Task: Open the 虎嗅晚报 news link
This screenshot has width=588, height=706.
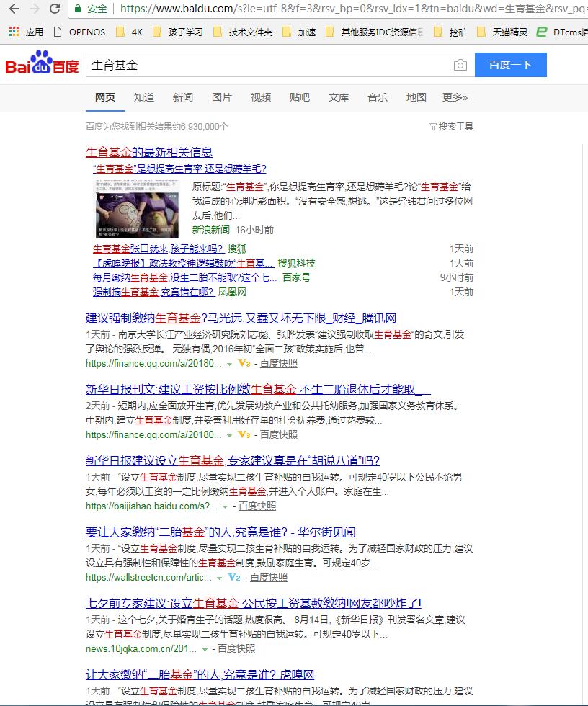Action: [x=183, y=263]
